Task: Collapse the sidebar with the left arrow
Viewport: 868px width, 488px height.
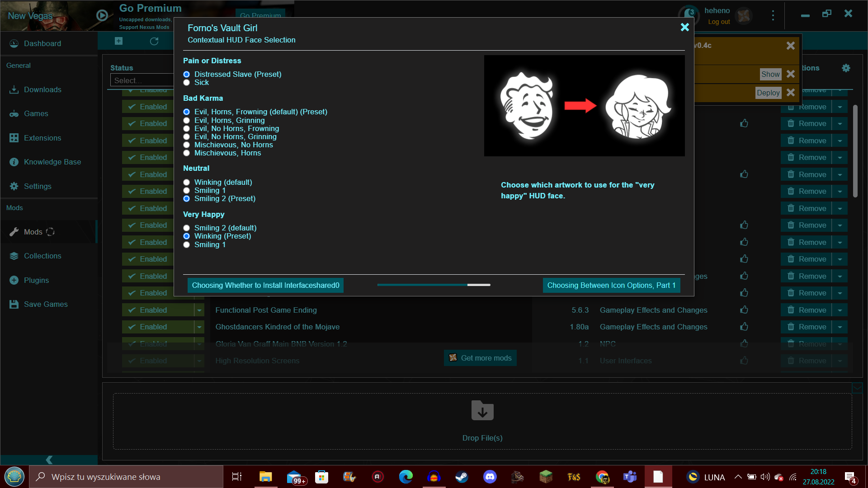Action: tap(49, 460)
